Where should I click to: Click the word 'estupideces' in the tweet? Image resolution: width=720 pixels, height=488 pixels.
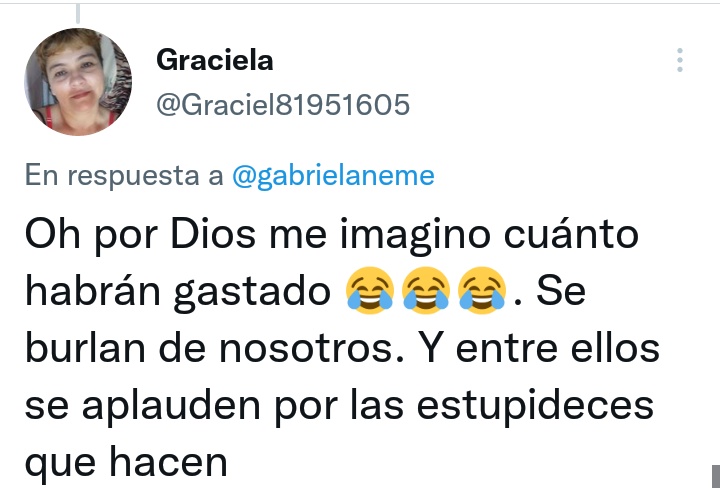point(535,407)
